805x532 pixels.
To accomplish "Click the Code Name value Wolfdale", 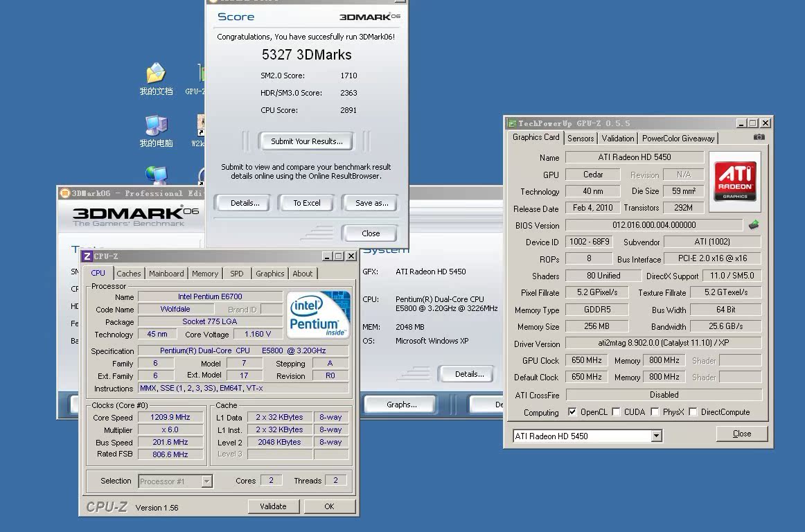I will point(175,309).
